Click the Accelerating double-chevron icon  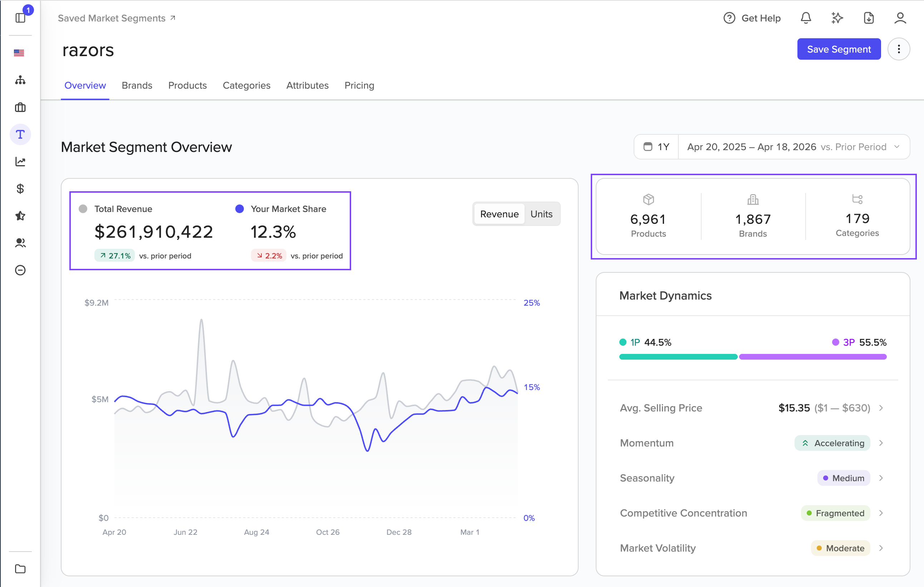tap(805, 443)
